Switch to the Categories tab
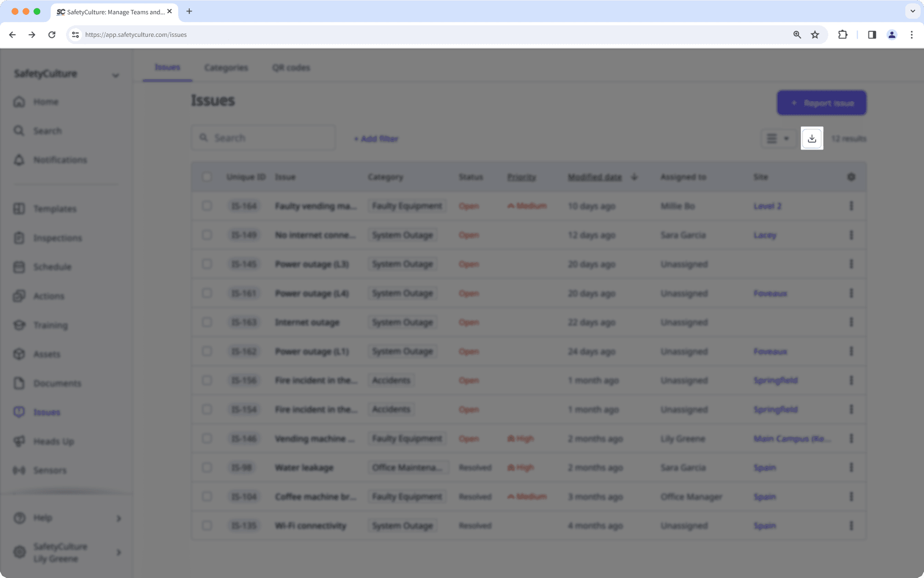Screen dimensions: 924x578 (x=226, y=68)
